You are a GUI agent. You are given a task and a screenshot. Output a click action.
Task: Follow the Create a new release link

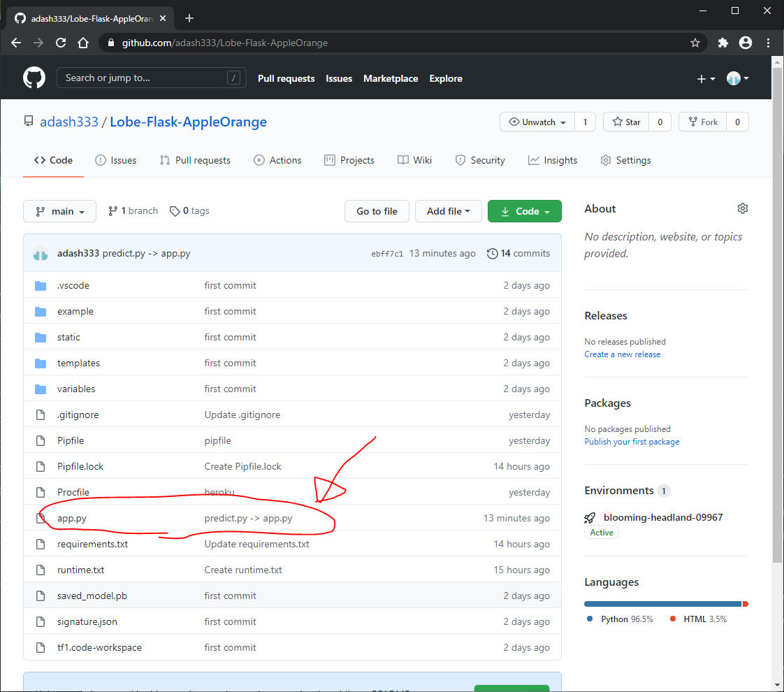pyautogui.click(x=622, y=354)
